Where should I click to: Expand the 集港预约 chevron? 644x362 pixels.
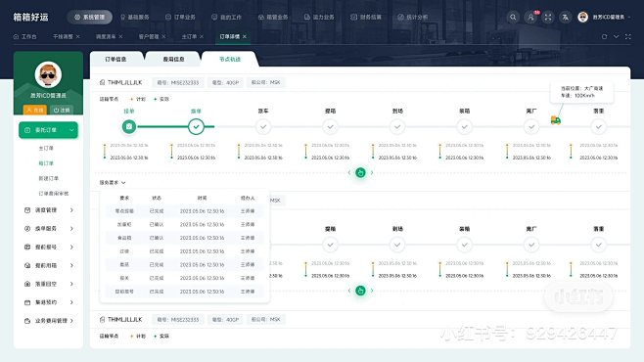pos(71,302)
